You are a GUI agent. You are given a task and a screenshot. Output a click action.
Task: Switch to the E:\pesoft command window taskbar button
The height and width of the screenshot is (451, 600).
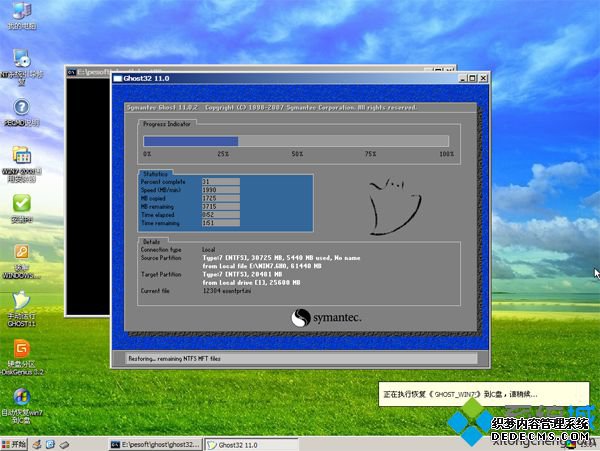pos(153,443)
